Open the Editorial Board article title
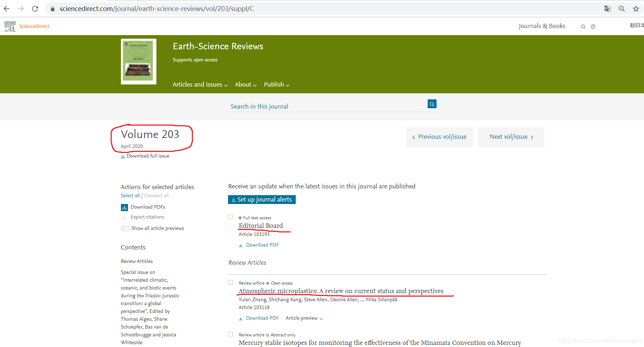 pos(261,226)
